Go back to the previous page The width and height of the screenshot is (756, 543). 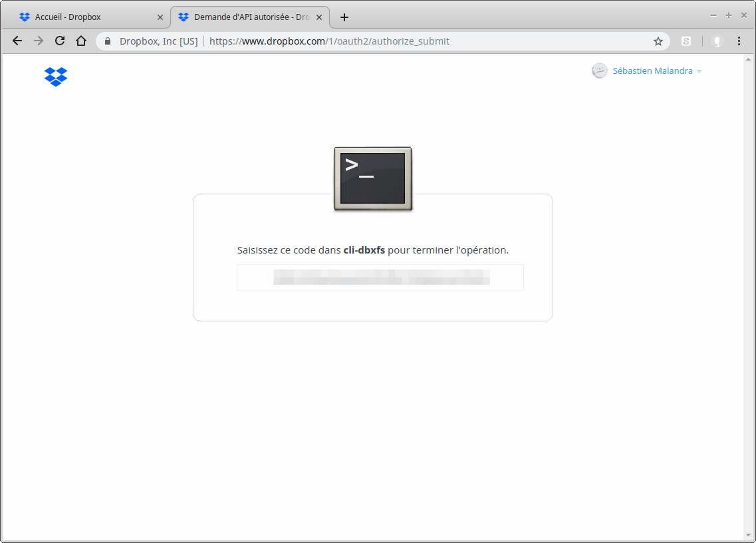coord(17,41)
